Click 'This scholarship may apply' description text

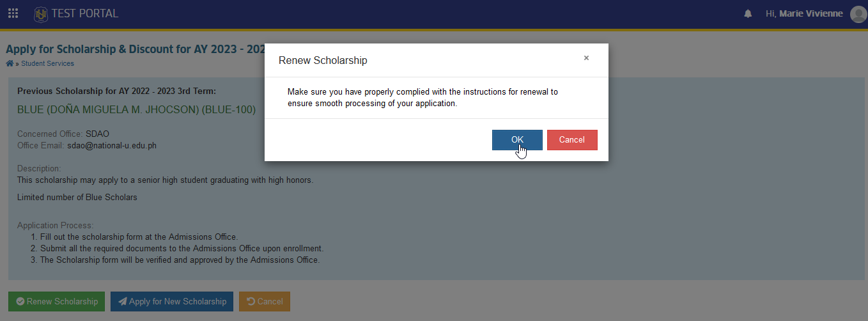(x=165, y=180)
